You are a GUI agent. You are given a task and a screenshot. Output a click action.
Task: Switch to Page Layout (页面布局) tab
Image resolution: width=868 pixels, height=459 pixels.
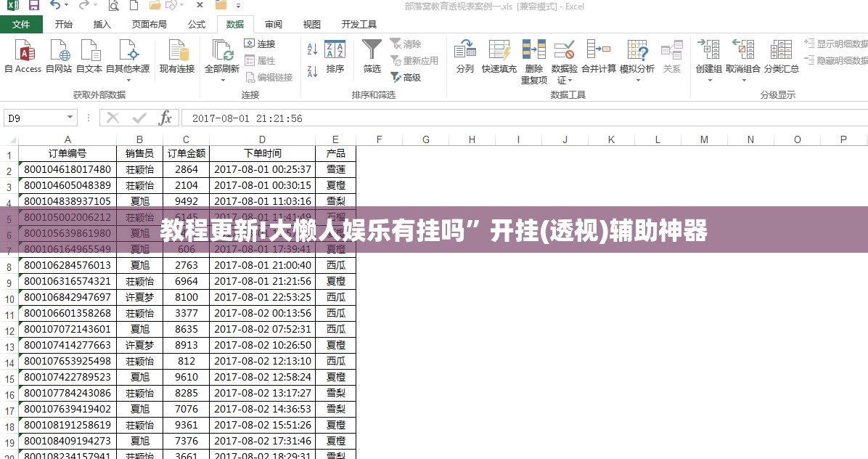click(149, 25)
